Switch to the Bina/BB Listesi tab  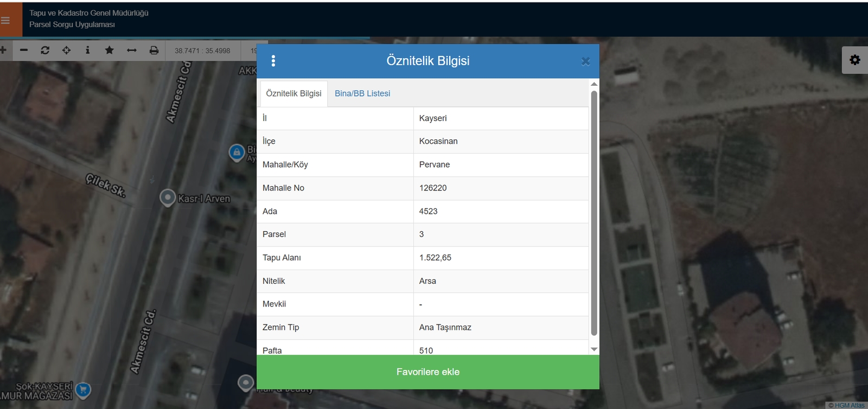point(362,93)
